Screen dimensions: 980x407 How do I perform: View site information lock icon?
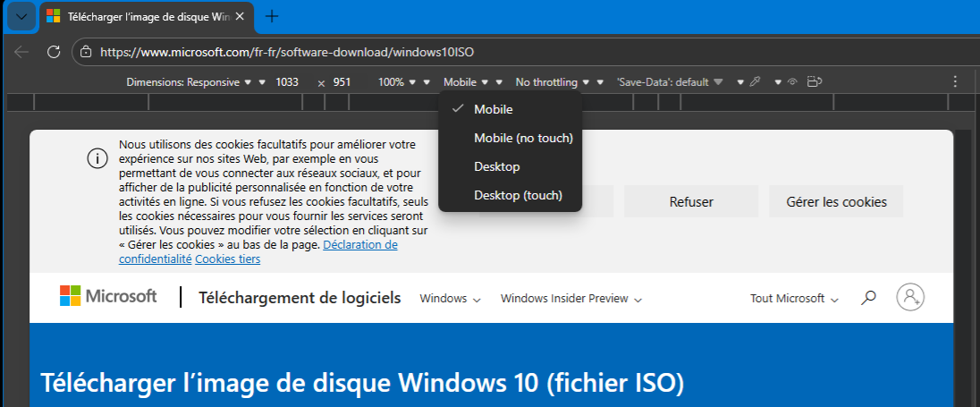click(x=87, y=52)
